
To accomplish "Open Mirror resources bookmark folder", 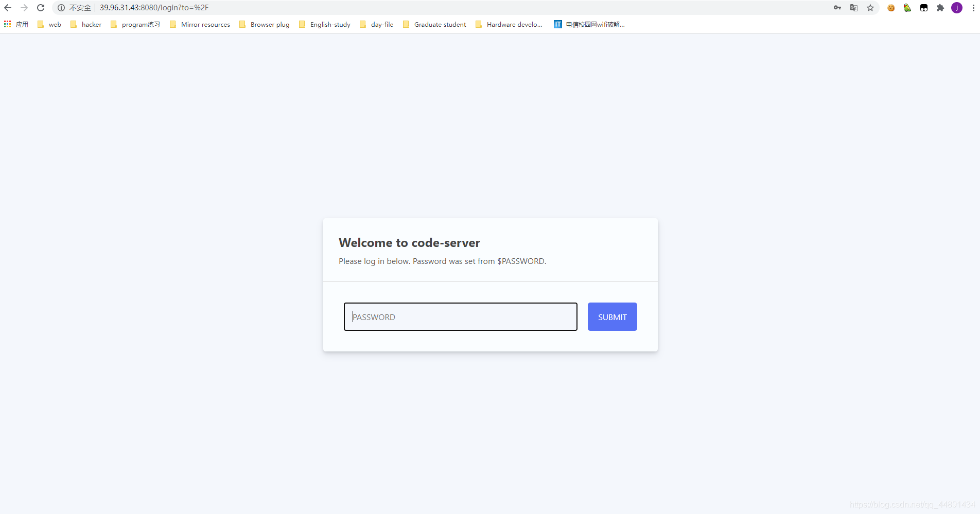I will (x=200, y=24).
